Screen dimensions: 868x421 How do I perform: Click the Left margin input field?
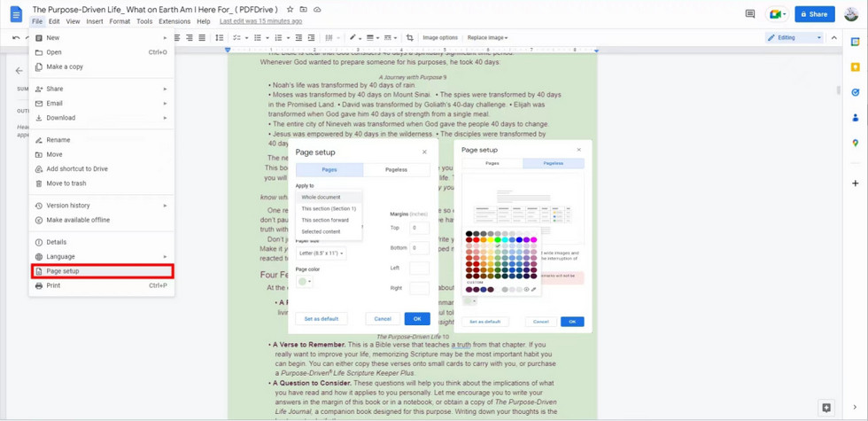tap(420, 268)
